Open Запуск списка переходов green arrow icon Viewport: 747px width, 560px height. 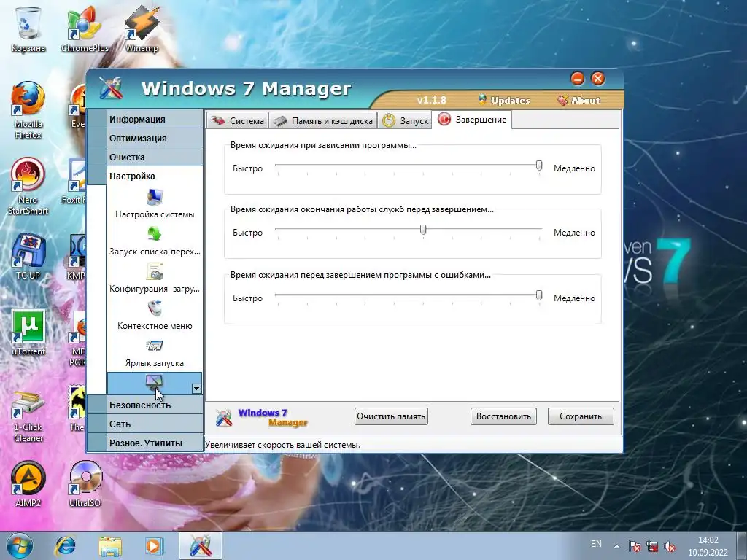pyautogui.click(x=155, y=234)
